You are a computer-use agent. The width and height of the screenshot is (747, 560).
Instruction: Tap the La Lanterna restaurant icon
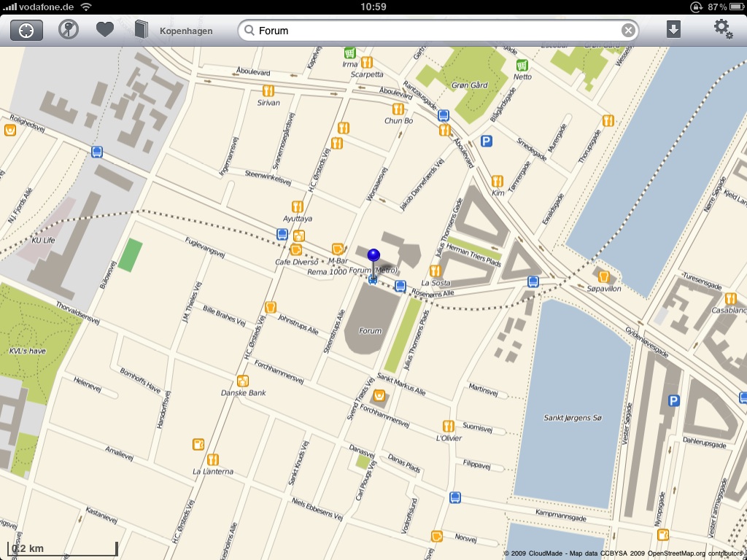[x=213, y=459]
